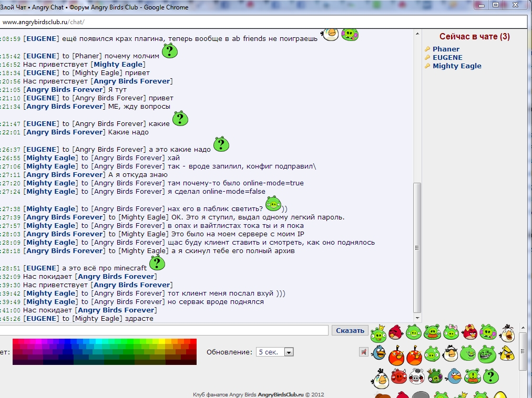
Task: Pick bright blue from the color palette
Action: click(67, 341)
